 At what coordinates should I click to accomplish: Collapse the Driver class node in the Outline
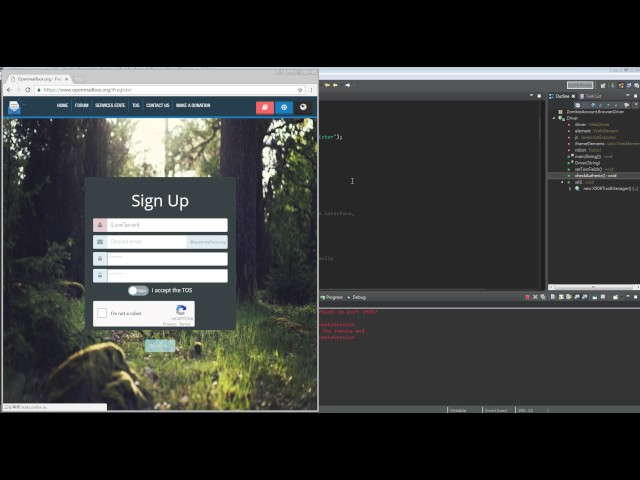click(554, 118)
